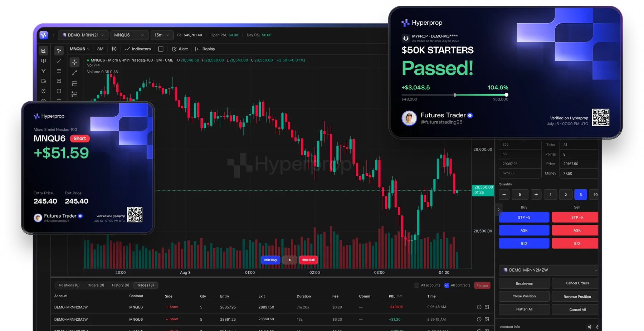Click the Price field showing 29167.50

[579, 164]
